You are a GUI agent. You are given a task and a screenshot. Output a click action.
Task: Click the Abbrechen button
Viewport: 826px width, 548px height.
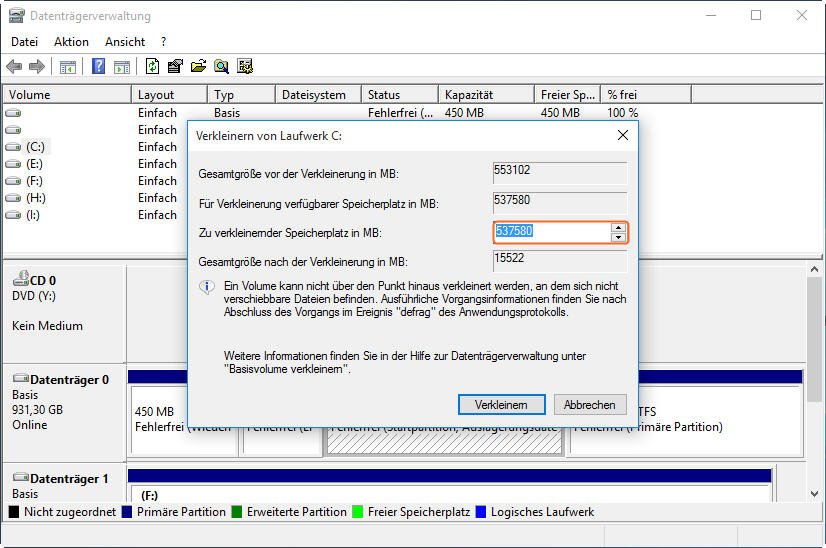(590, 405)
